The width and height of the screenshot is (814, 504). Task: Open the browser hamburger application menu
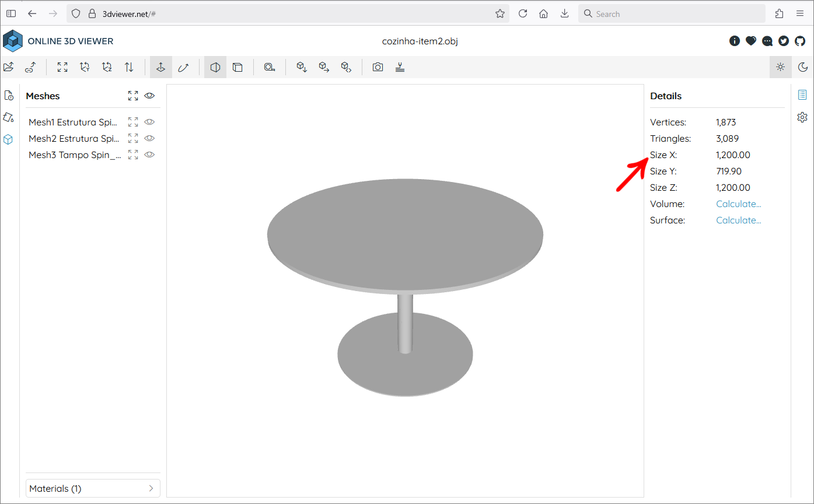(x=800, y=13)
